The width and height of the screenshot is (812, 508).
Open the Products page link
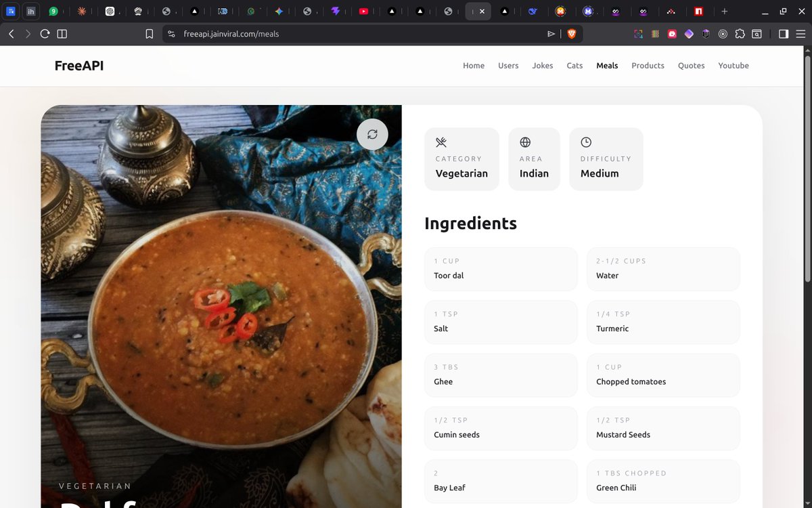coord(648,66)
